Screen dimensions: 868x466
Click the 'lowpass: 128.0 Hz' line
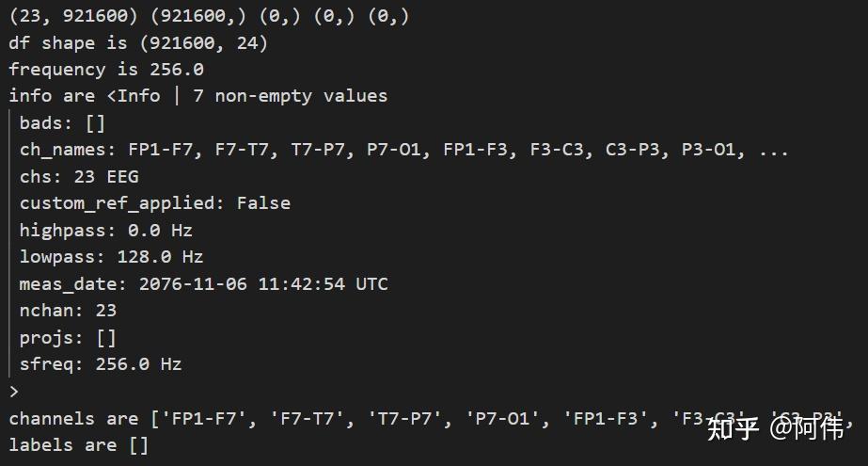coord(111,257)
